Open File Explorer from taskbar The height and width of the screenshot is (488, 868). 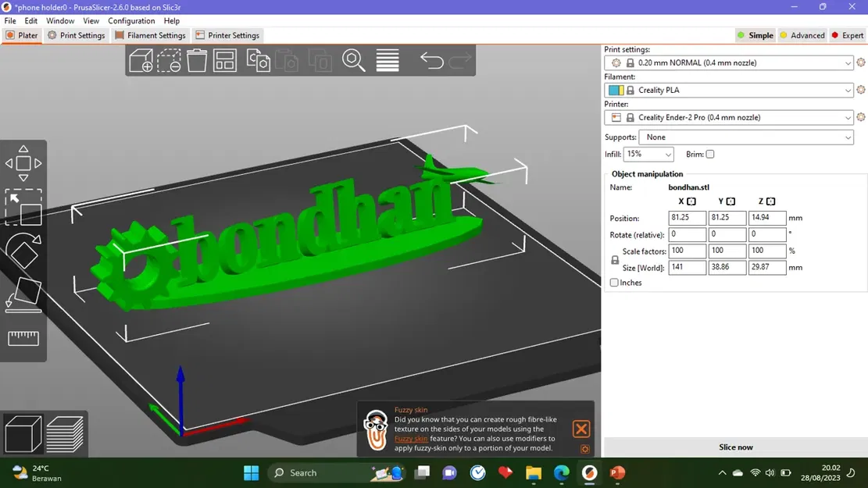pos(534,472)
